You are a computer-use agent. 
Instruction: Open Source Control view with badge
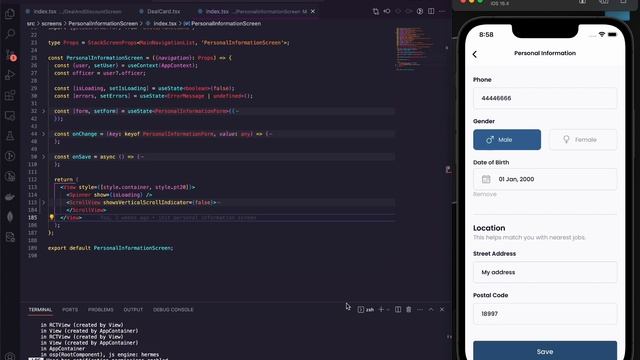point(10,55)
